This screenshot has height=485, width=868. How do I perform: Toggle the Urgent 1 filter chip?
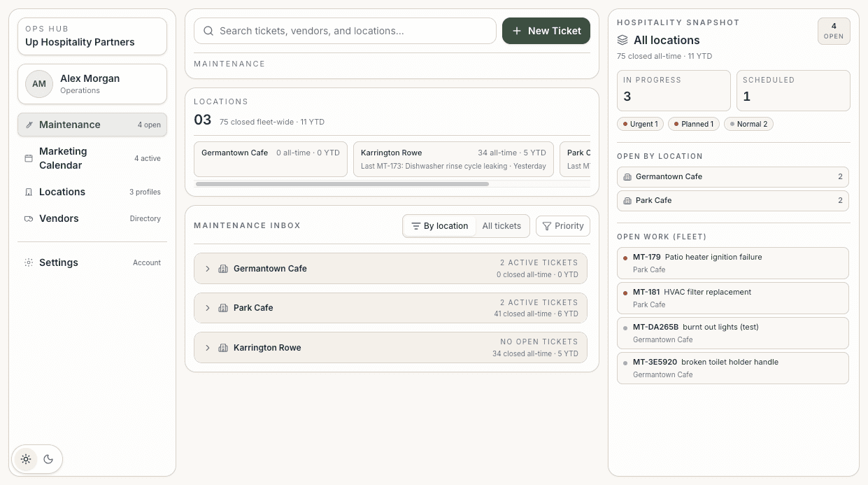(x=639, y=124)
